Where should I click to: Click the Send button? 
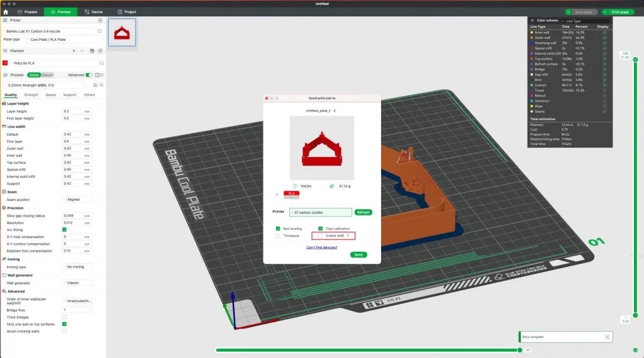(358, 254)
